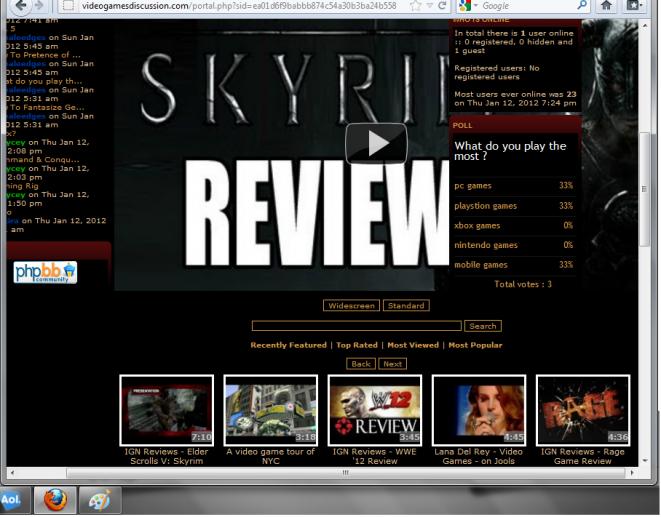This screenshot has height=517, width=661.
Task: Play the Skyrim Review video
Action: (376, 143)
